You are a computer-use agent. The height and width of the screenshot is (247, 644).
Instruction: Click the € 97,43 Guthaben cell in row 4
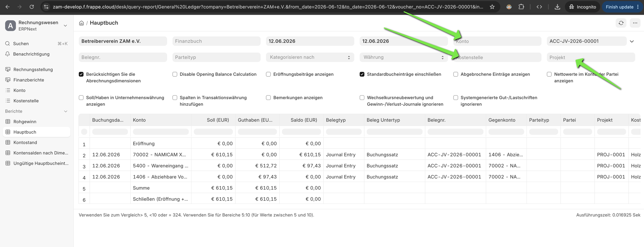click(x=257, y=177)
